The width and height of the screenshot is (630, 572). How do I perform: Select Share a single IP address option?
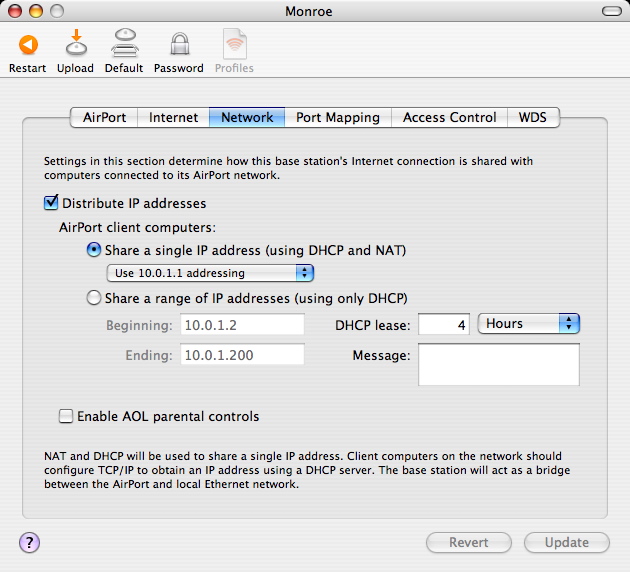point(94,250)
